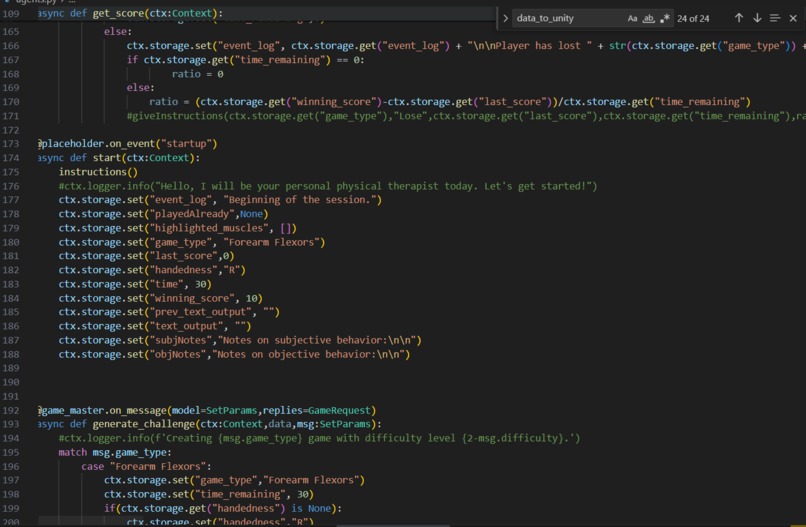Click line number 189
806x527 pixels.
click(x=11, y=368)
